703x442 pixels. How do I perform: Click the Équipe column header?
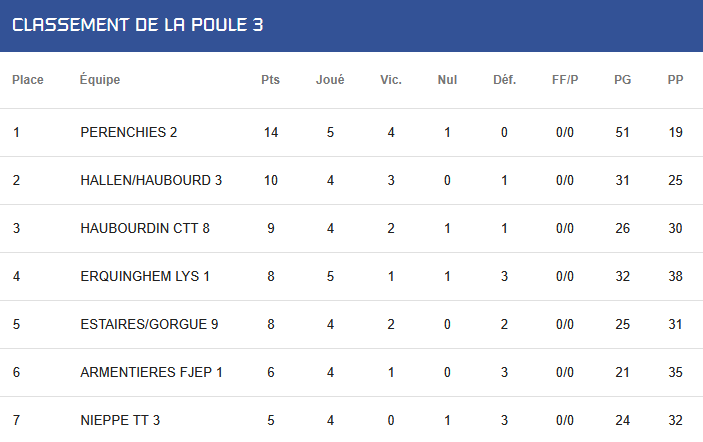coord(100,80)
